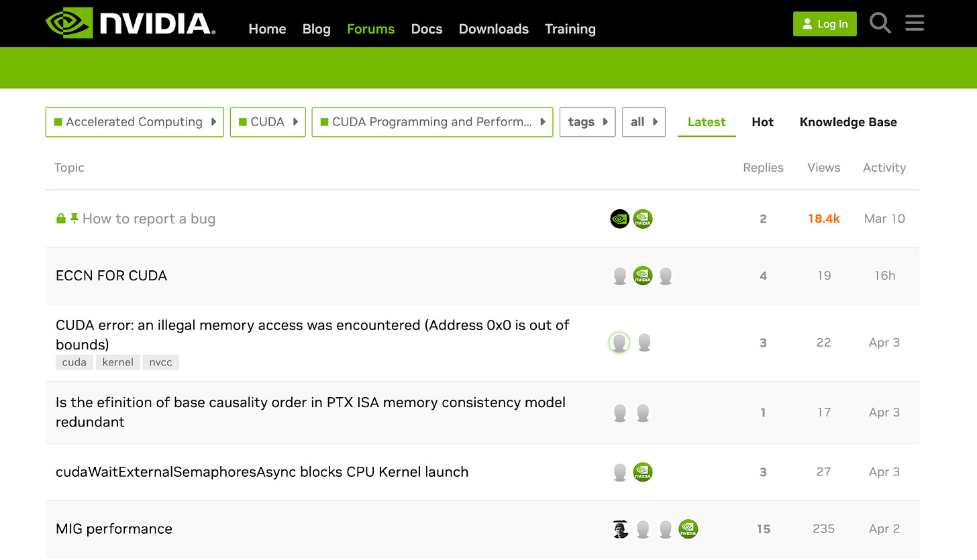Click the '235' views count
977x560 pixels.
click(824, 529)
